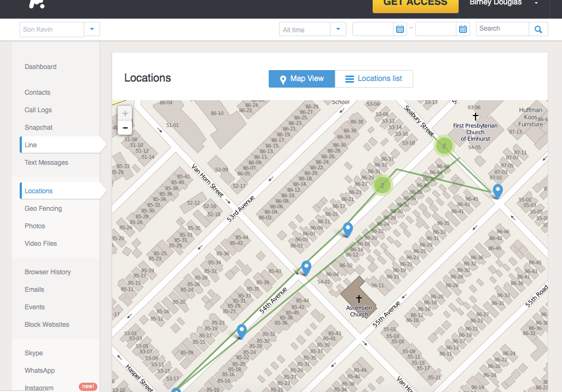Open the start date calendar icon
The image size is (562, 392).
coord(400,30)
